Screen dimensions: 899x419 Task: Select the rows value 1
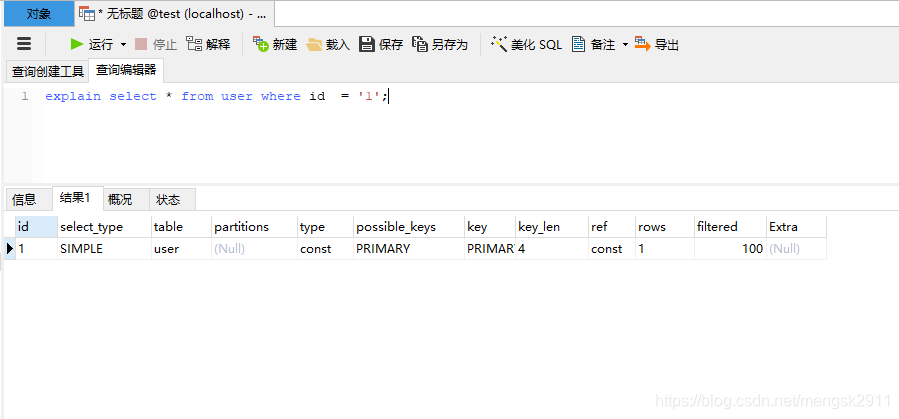665,249
